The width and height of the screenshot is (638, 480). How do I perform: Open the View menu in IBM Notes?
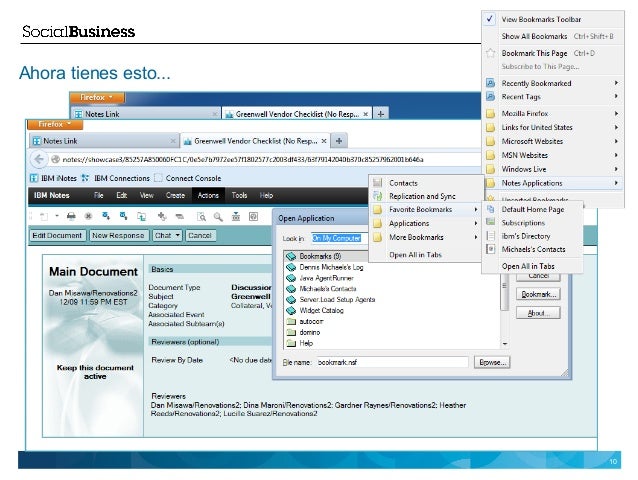pos(146,195)
